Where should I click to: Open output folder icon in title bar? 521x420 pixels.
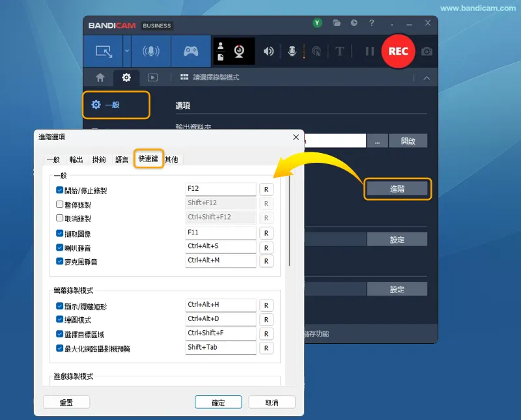(337, 23)
